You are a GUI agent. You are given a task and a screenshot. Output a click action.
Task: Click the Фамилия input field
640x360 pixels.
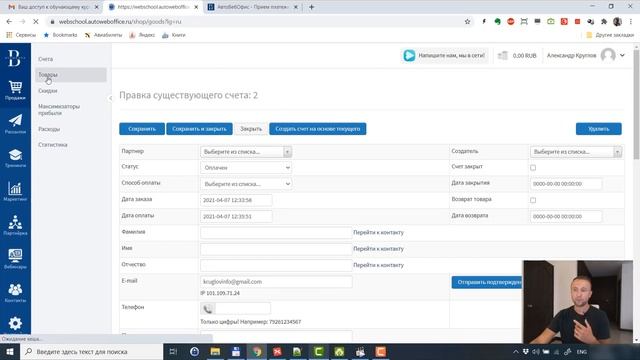276,233
